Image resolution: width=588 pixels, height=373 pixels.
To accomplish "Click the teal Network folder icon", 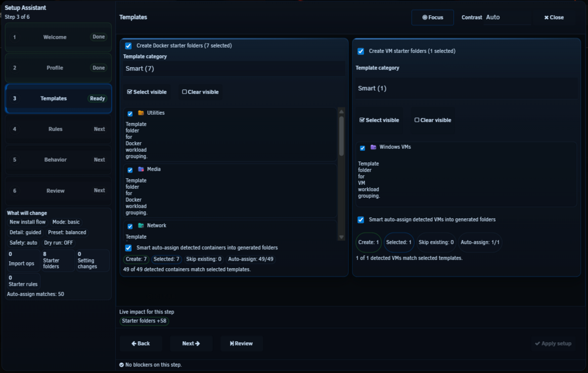I will tap(141, 225).
